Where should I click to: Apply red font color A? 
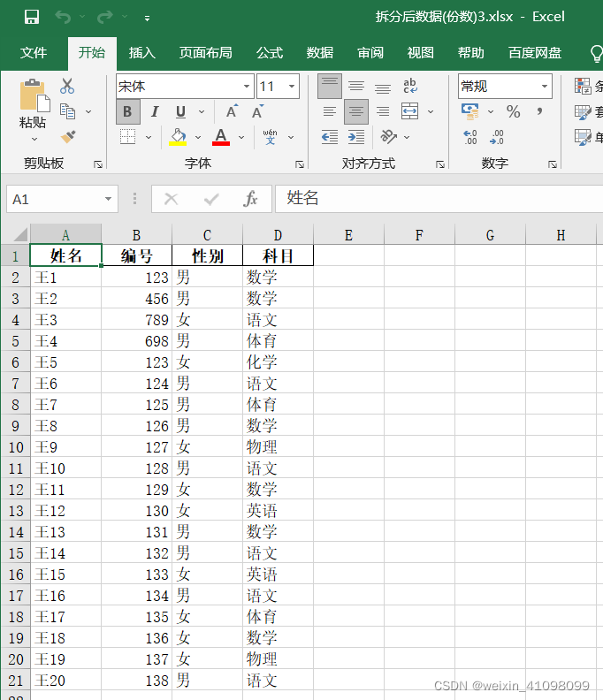pyautogui.click(x=221, y=137)
